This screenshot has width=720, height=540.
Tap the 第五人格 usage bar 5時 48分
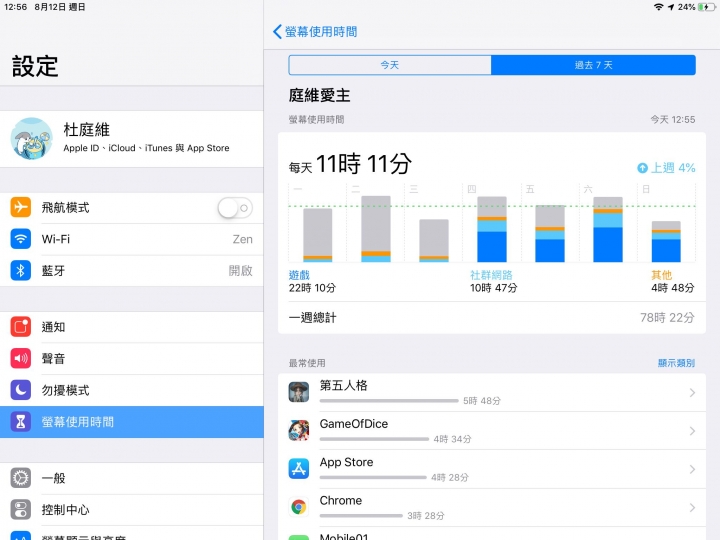coord(389,401)
